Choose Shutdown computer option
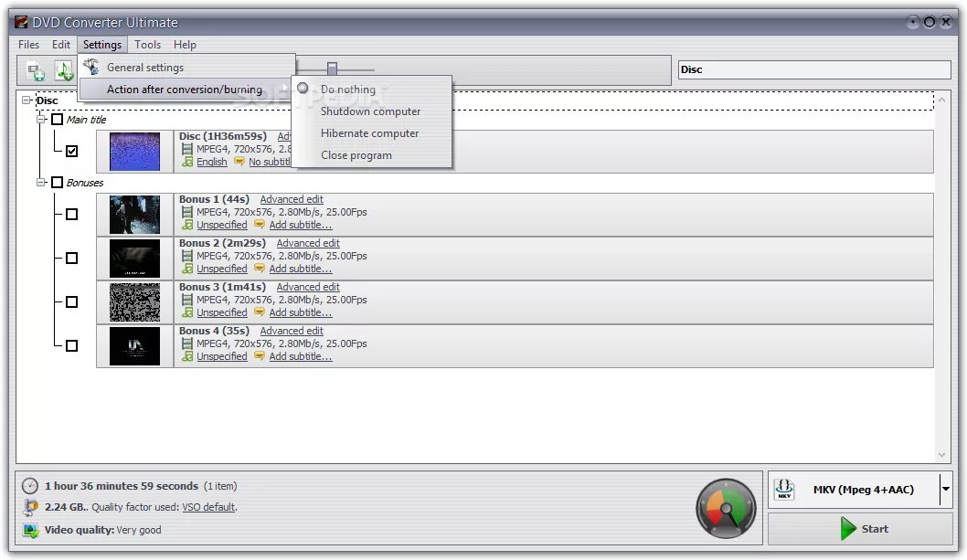The width and height of the screenshot is (967, 560). point(371,111)
